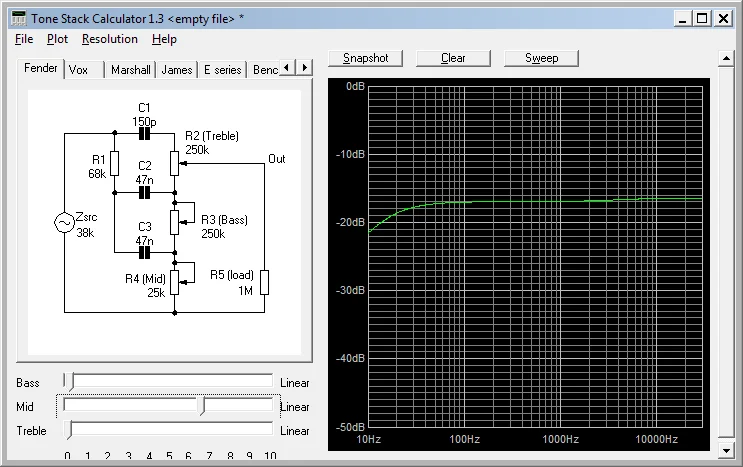Open the File menu
Image resolution: width=743 pixels, height=467 pixels.
coord(24,39)
